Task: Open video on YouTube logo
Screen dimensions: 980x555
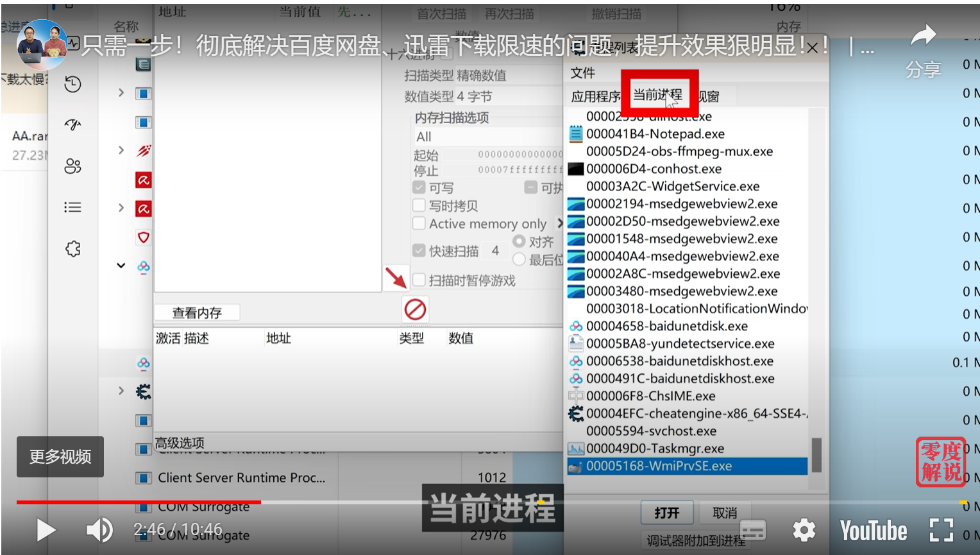Action: (x=874, y=531)
